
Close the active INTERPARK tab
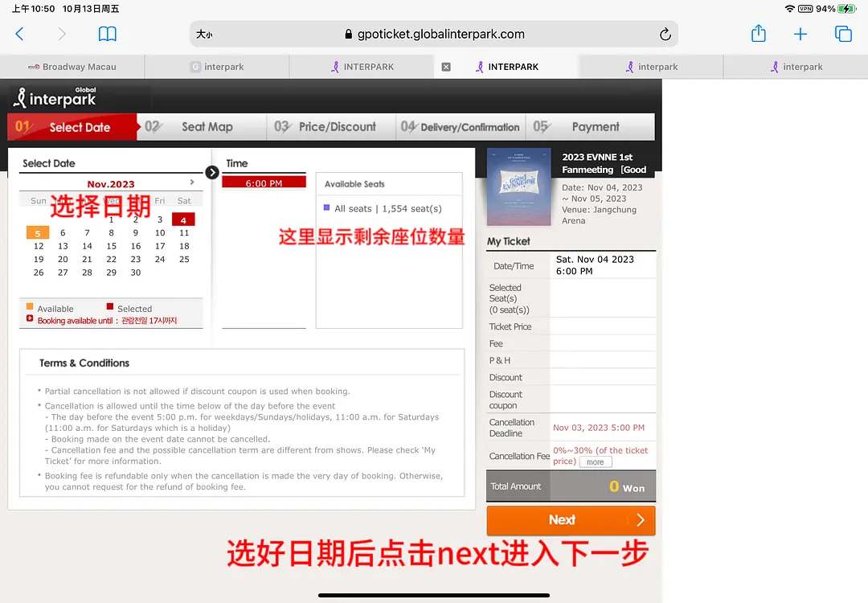(446, 67)
